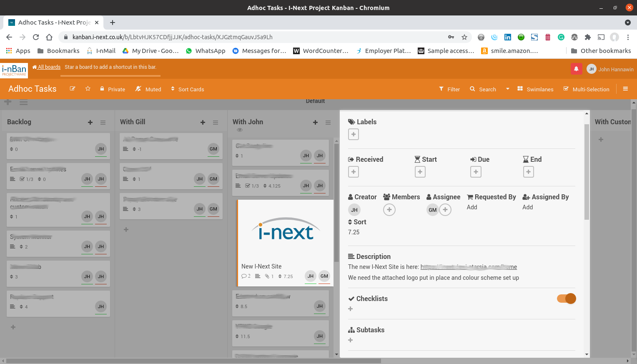Click the With John list scrollbar
The height and width of the screenshot is (364, 637).
tap(336, 202)
